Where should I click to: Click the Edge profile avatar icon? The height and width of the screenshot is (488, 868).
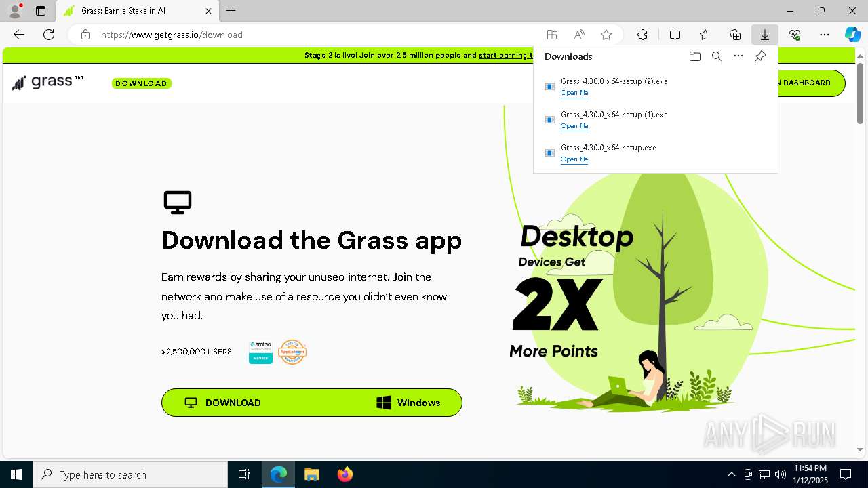(15, 11)
